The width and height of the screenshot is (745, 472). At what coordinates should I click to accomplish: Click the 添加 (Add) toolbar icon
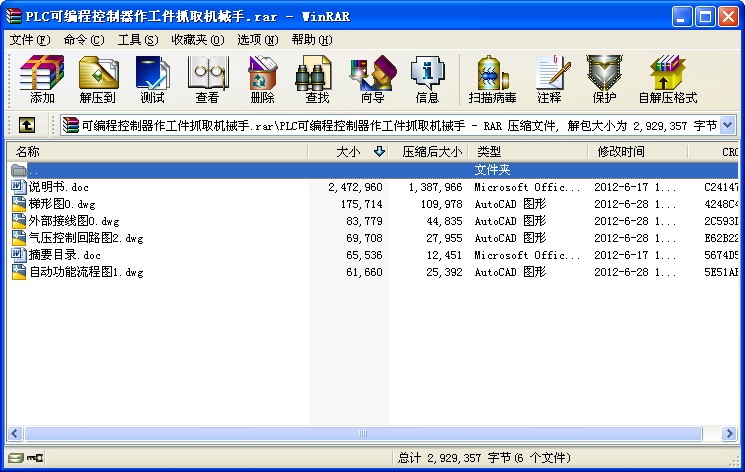(42, 80)
